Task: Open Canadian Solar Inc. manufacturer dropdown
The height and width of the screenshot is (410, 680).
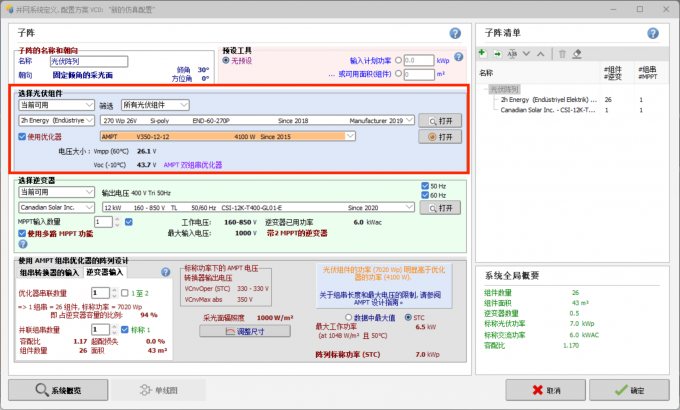Action: click(x=56, y=208)
